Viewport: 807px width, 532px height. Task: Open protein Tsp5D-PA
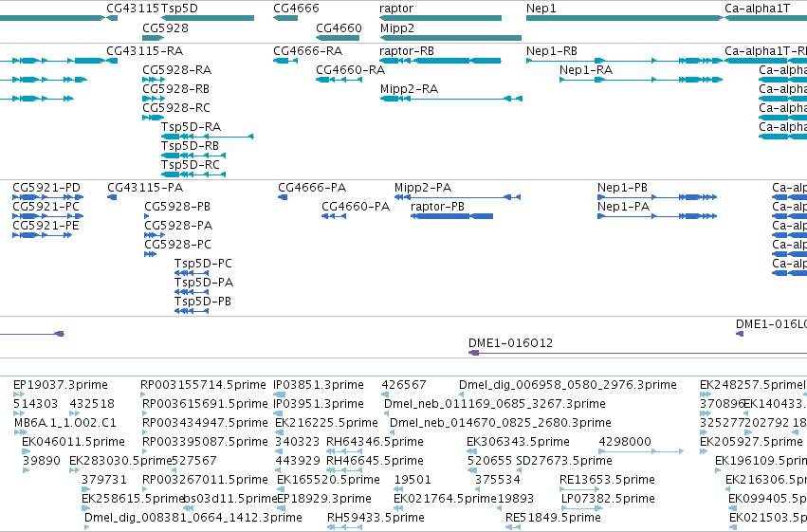(x=204, y=283)
